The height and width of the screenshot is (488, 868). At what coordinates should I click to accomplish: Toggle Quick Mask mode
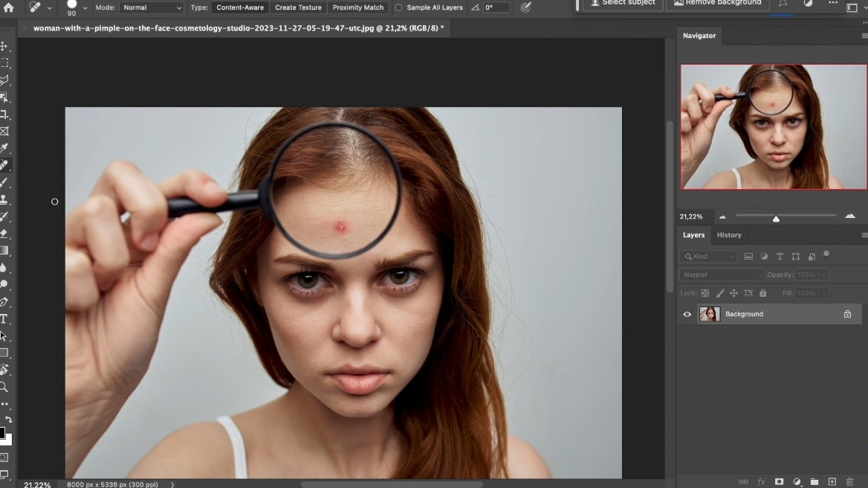tap(4, 457)
